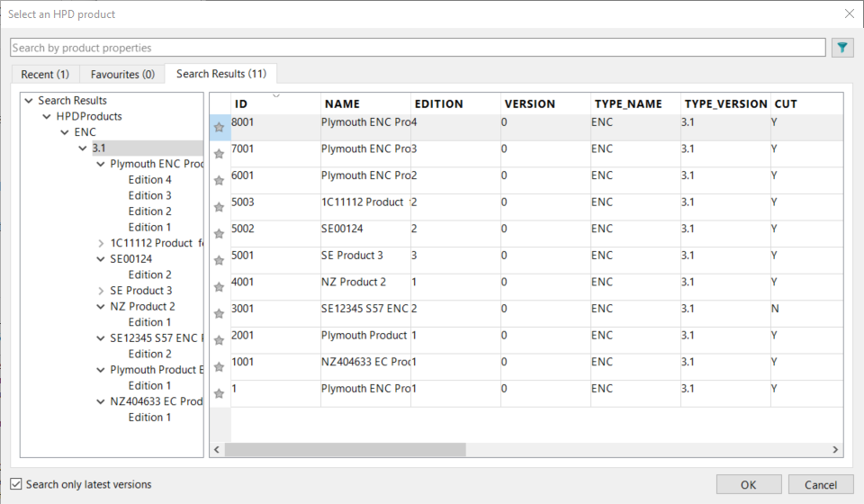
Task: Click the horizontal scrollbar right arrow
Action: (x=835, y=449)
